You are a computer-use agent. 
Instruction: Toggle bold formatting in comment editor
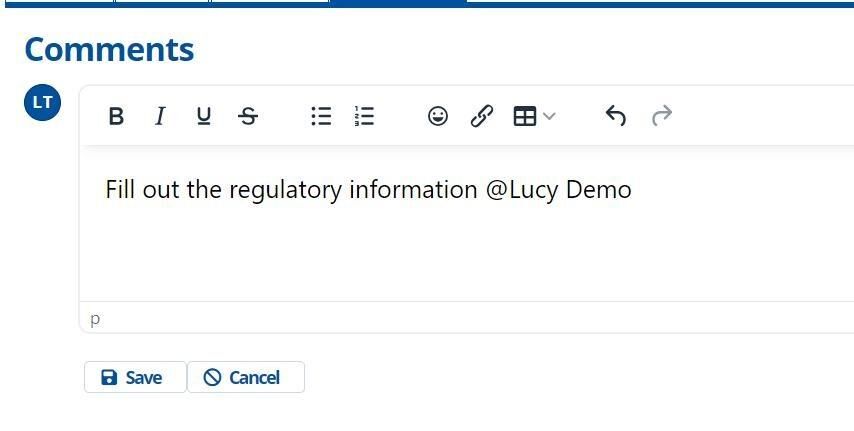pos(116,116)
